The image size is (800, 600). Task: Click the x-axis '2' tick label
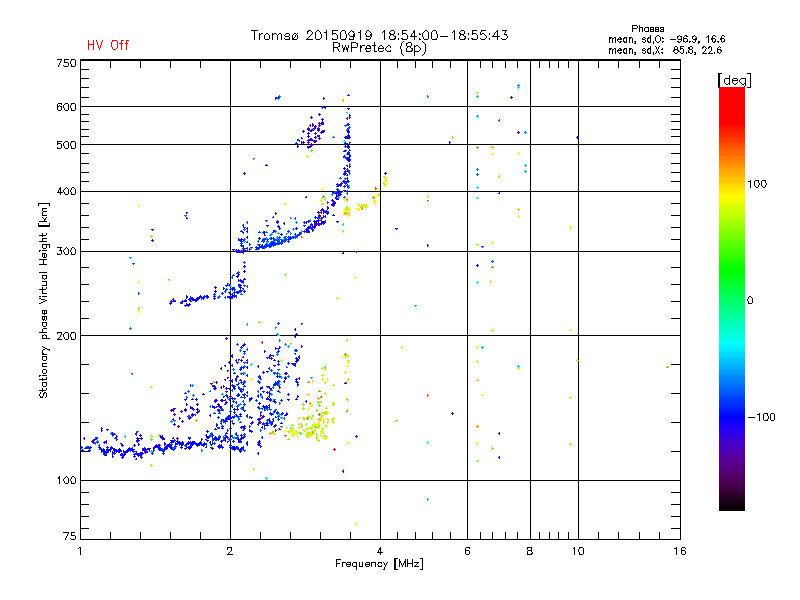230,551
